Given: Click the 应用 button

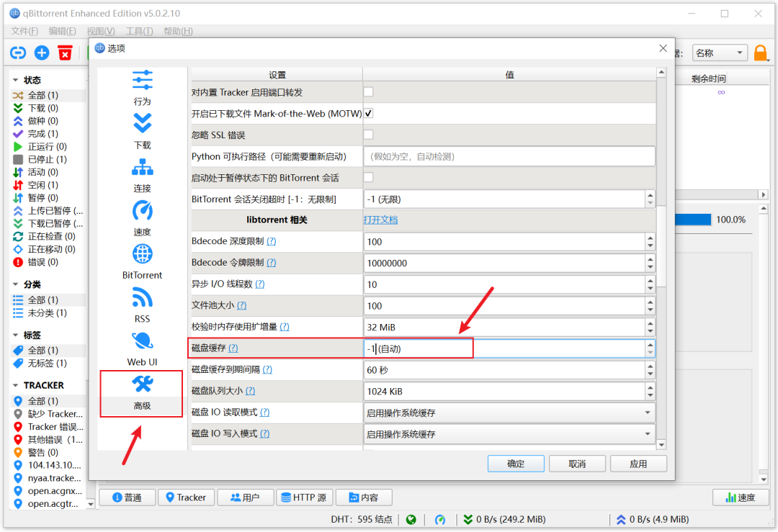Looking at the screenshot, I should (638, 464).
